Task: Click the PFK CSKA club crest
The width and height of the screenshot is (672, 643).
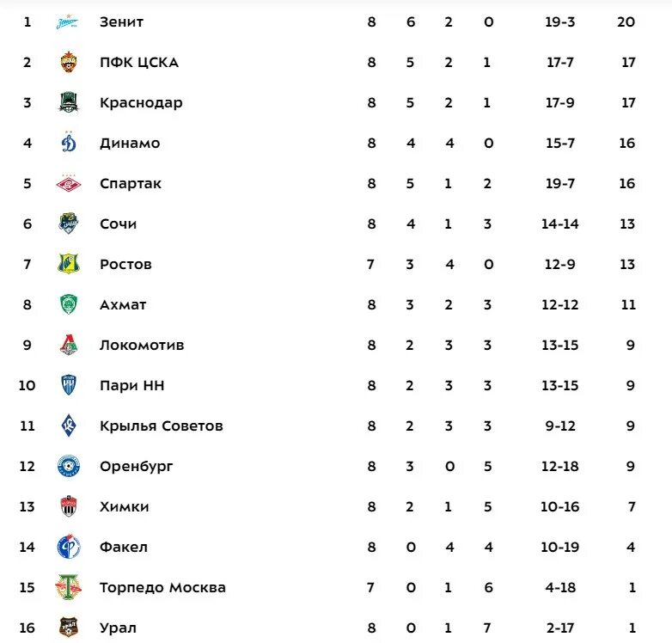Action: [x=68, y=62]
